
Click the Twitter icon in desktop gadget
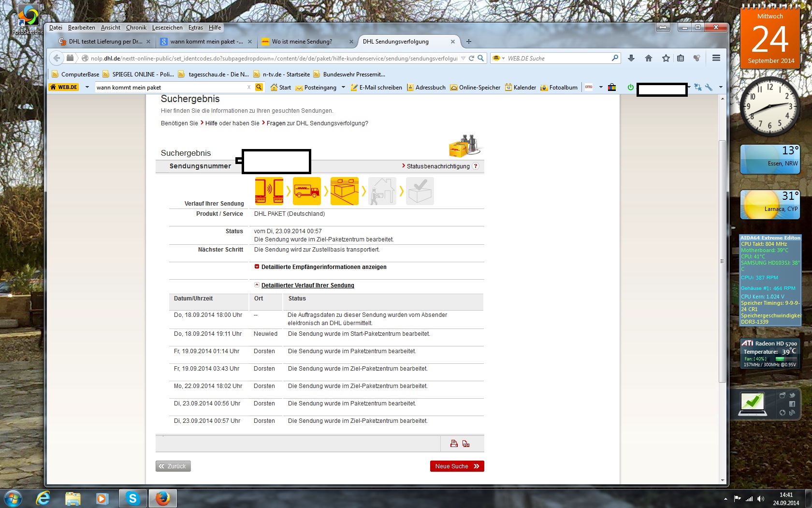792,395
